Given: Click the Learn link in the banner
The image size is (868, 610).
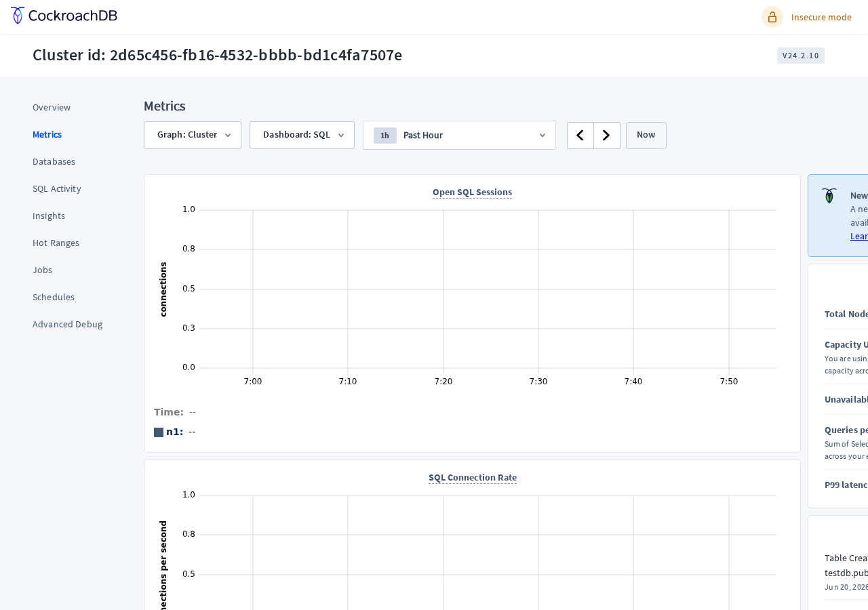Looking at the screenshot, I should pos(859,236).
